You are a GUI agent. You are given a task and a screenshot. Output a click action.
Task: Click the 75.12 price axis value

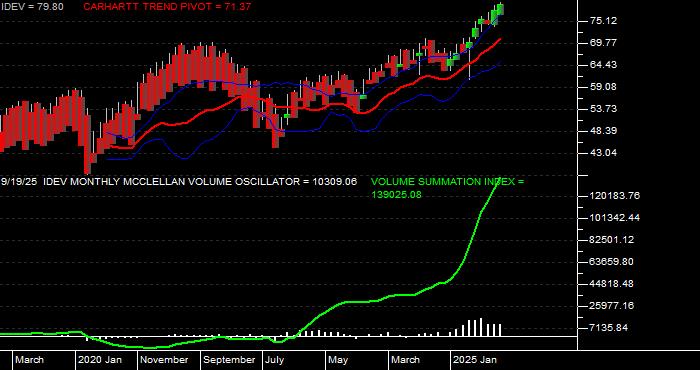coord(604,21)
